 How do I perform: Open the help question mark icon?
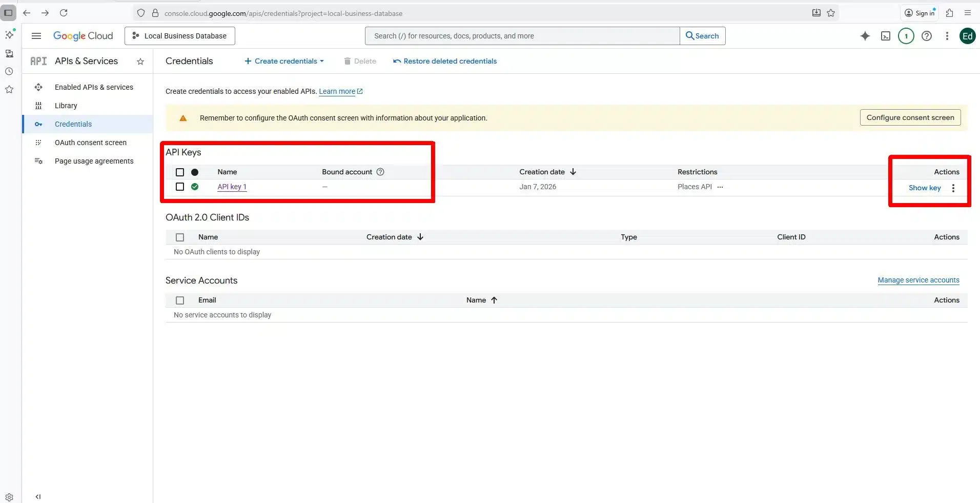pos(927,36)
